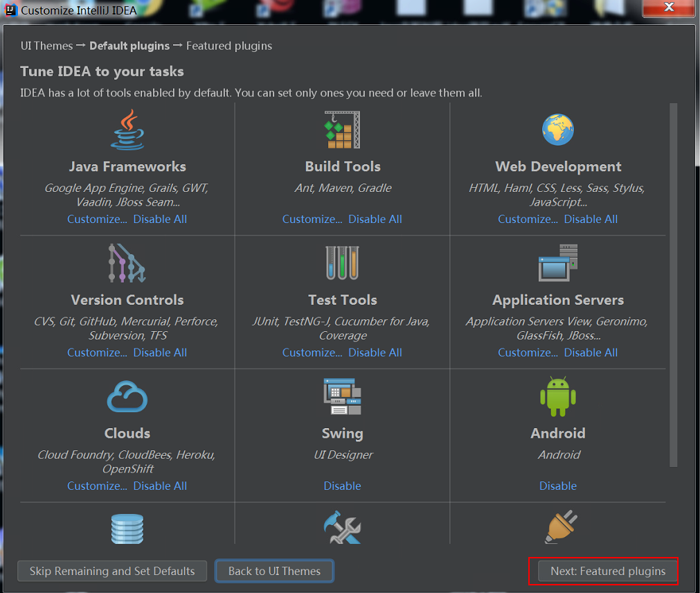Click the database cylinder icon
Screen dimensions: 700x593
point(127,529)
